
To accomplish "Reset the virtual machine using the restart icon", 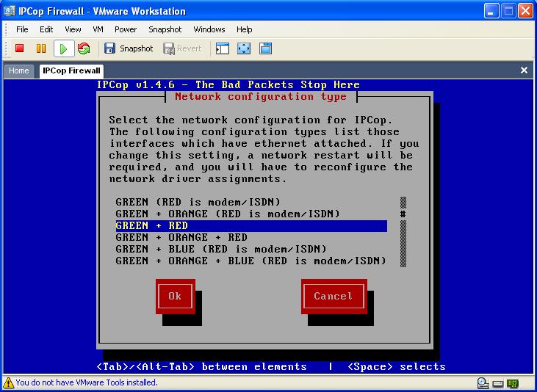I will point(84,48).
